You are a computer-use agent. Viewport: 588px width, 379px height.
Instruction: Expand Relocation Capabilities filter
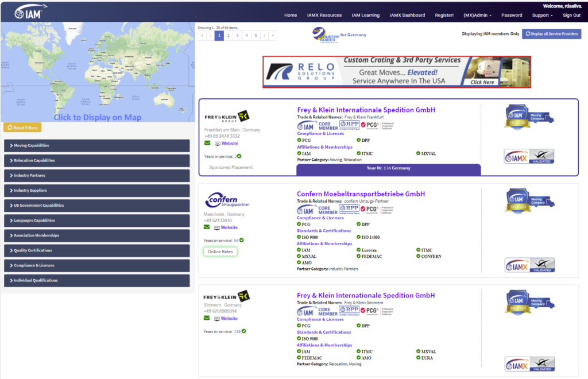pos(96,160)
